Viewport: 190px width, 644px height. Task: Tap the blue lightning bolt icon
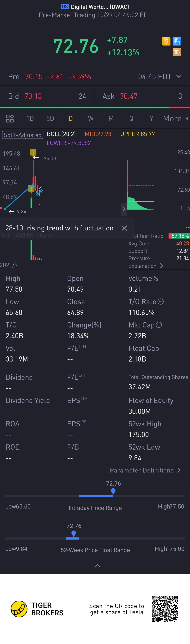click(177, 41)
